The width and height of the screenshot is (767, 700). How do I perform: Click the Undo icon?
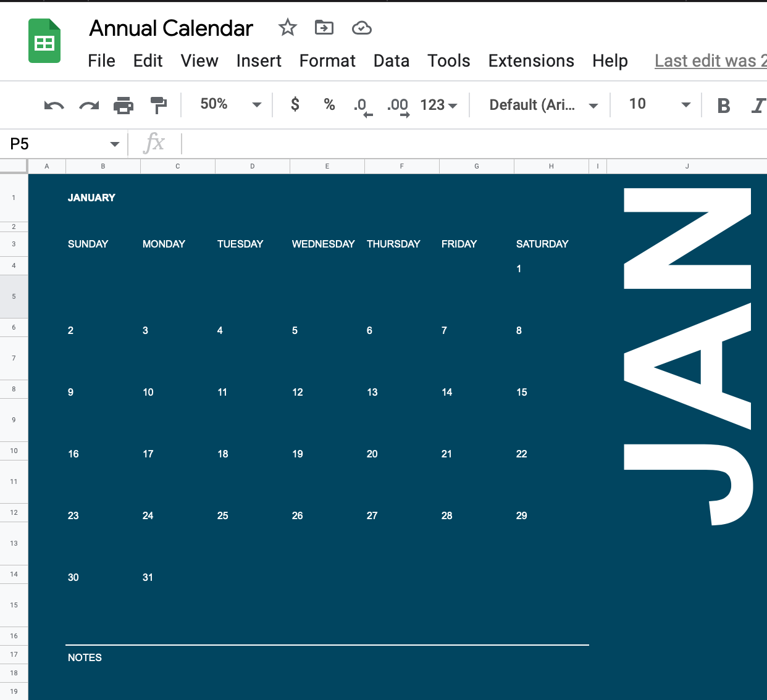click(x=53, y=104)
